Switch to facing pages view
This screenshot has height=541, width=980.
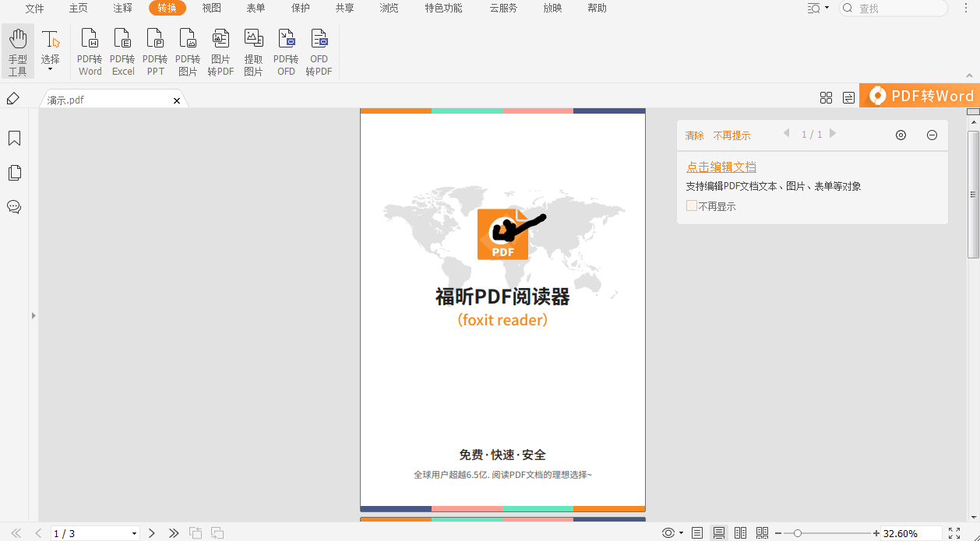[x=741, y=533]
